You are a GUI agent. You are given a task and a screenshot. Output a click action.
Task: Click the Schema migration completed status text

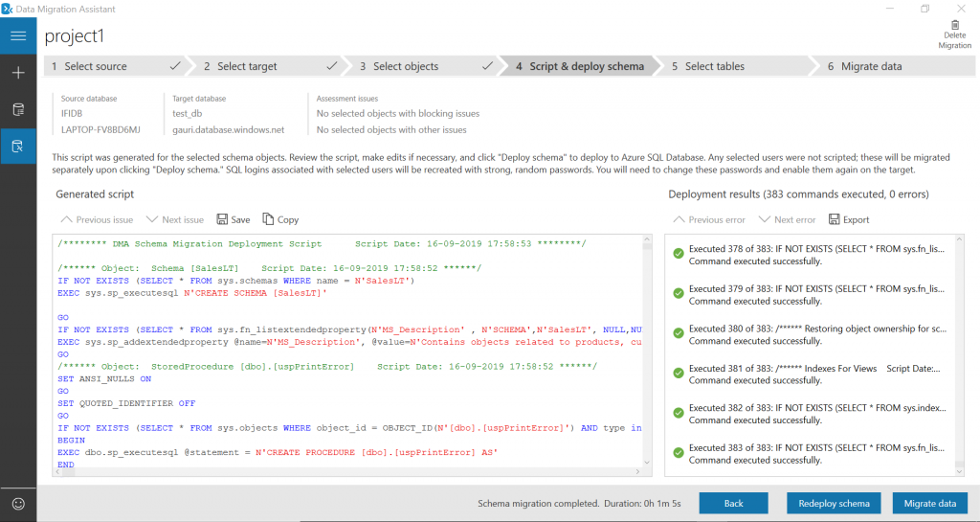click(579, 503)
